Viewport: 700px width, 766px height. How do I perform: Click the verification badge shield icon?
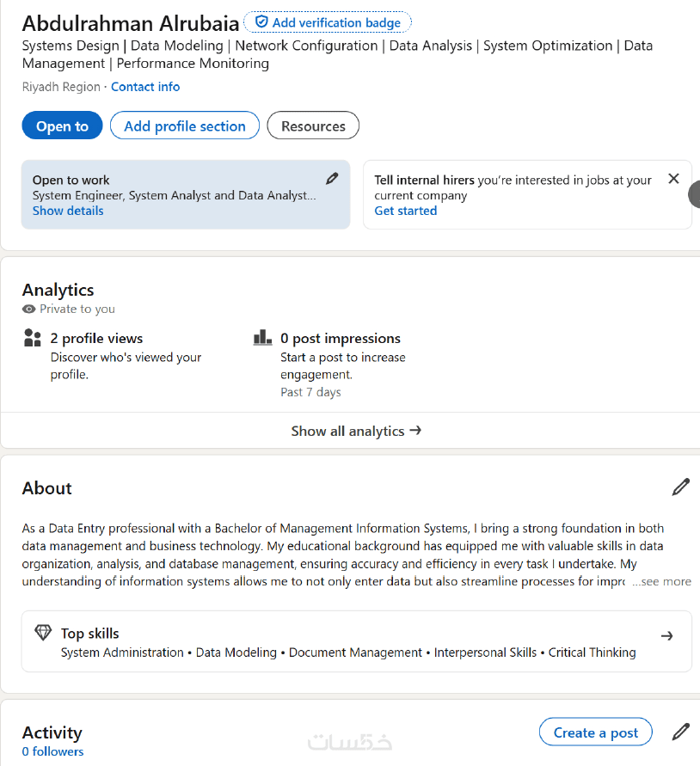click(261, 22)
